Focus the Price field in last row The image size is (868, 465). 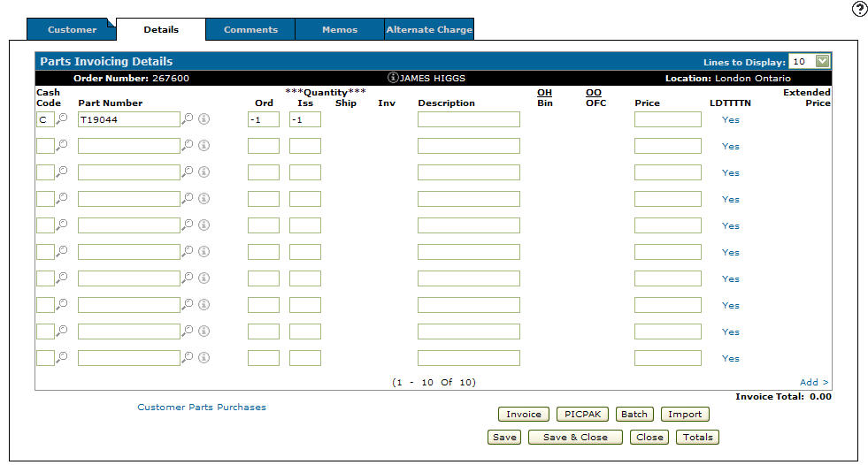click(x=668, y=358)
